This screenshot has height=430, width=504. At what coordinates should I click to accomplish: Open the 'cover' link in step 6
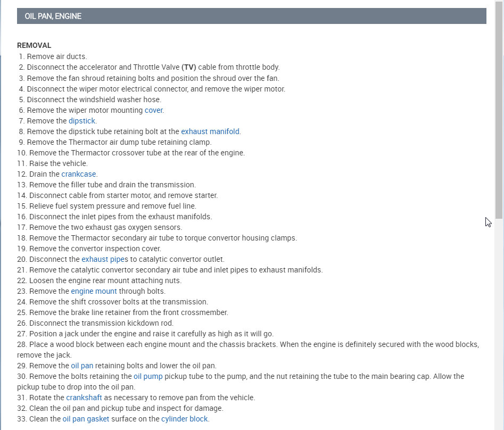click(x=153, y=110)
